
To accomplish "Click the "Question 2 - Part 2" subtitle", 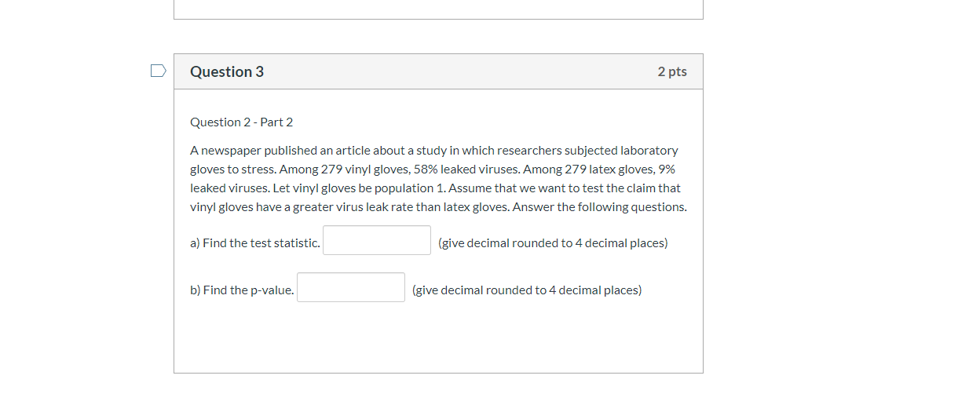I will coord(241,122).
